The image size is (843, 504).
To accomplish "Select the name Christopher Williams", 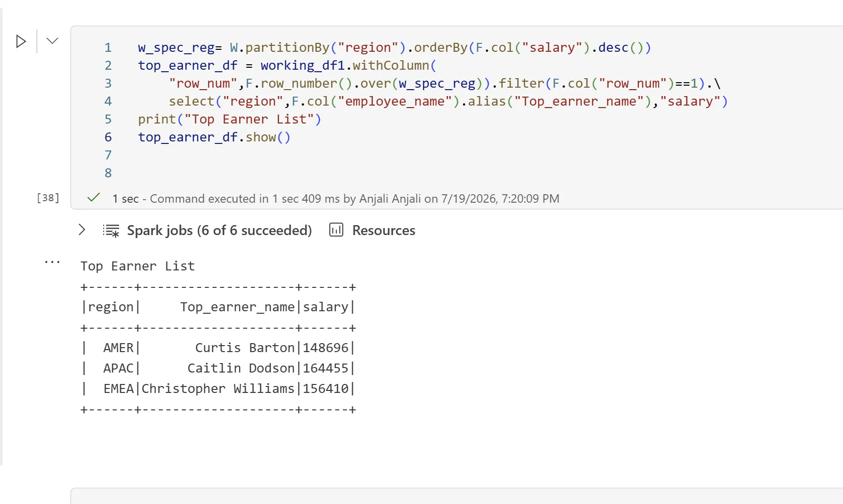I will point(218,388).
